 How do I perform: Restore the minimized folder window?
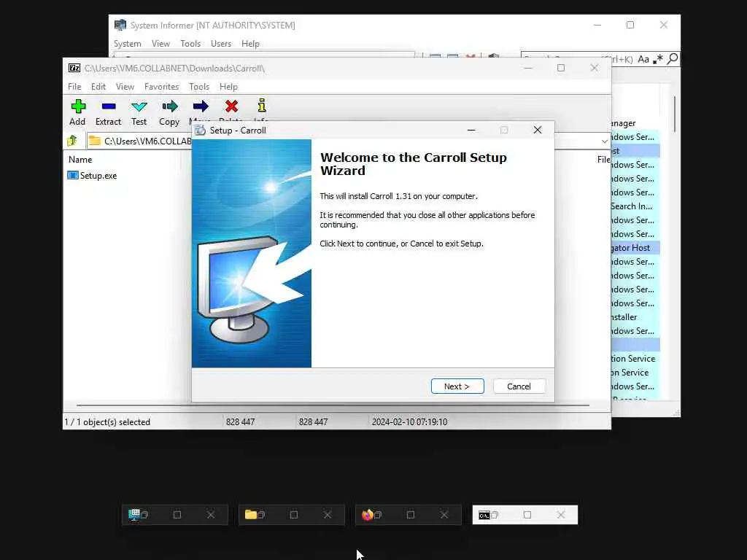(261, 515)
